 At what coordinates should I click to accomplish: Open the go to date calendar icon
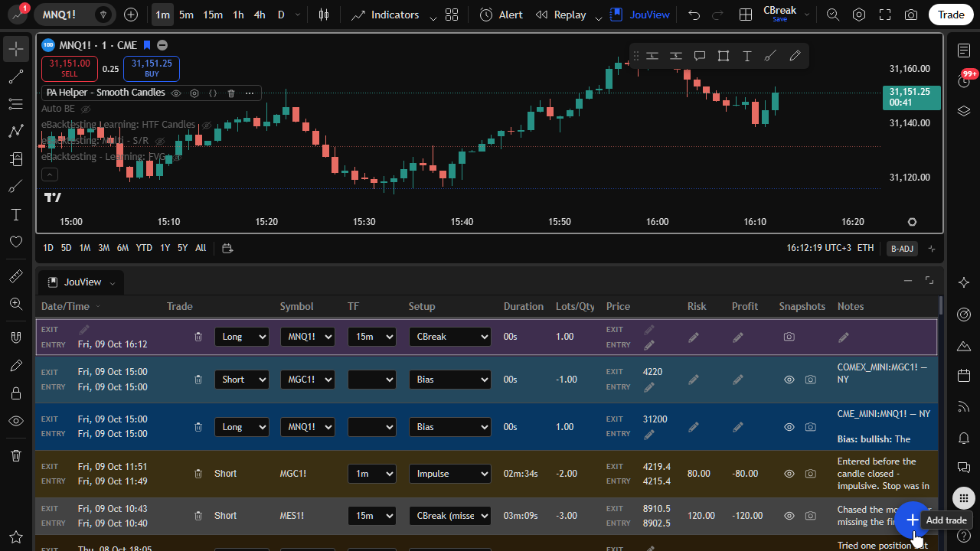pos(227,248)
